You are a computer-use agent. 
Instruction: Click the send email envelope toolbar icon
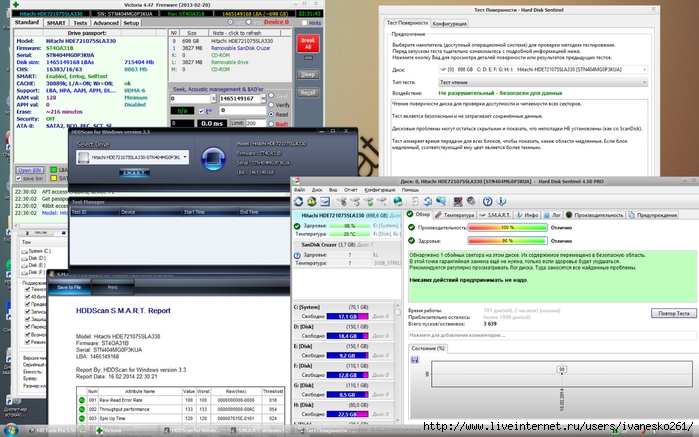325,202
